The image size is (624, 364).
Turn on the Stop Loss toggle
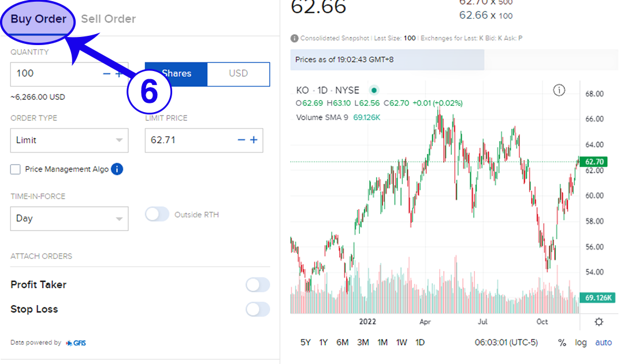[x=257, y=310]
